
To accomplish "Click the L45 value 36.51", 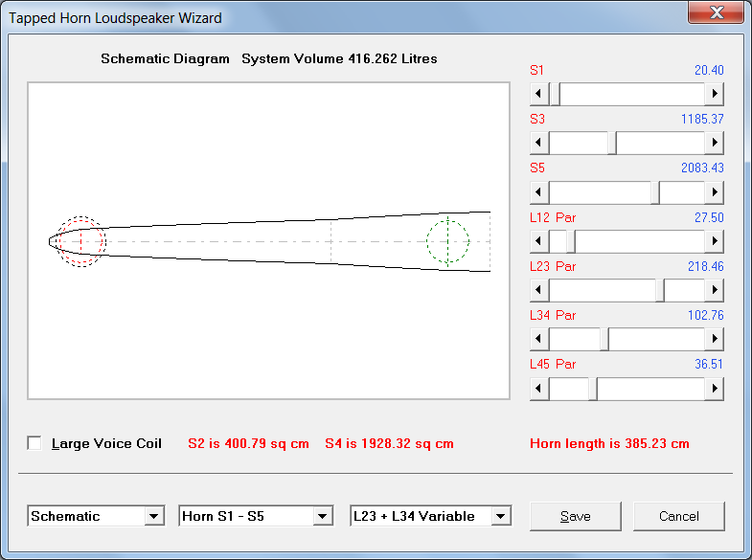I will coord(709,364).
